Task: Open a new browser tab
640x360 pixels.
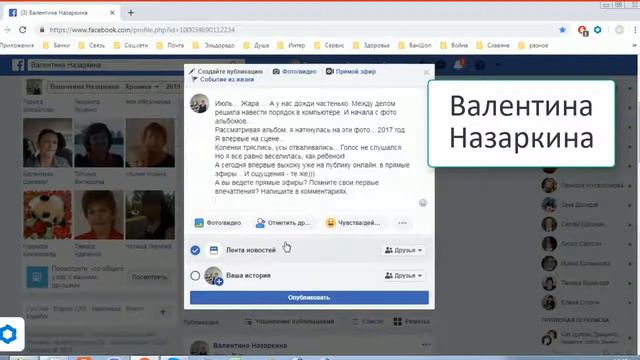Action: [131, 13]
